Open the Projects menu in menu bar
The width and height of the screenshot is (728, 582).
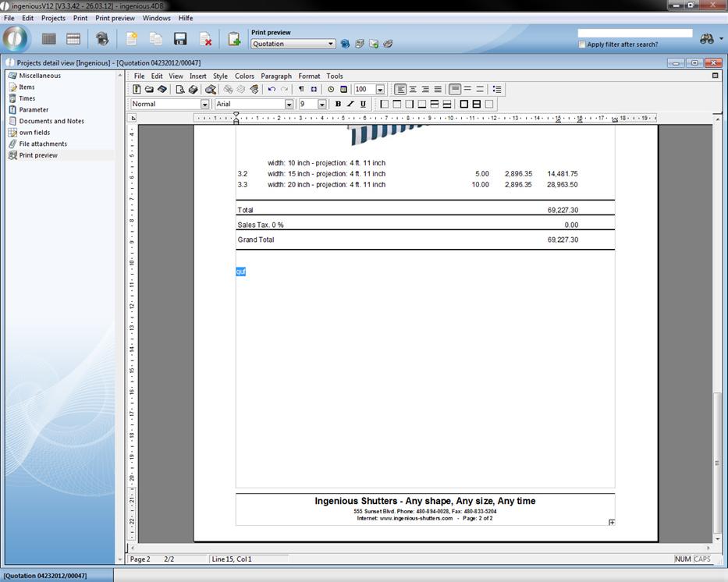click(53, 18)
